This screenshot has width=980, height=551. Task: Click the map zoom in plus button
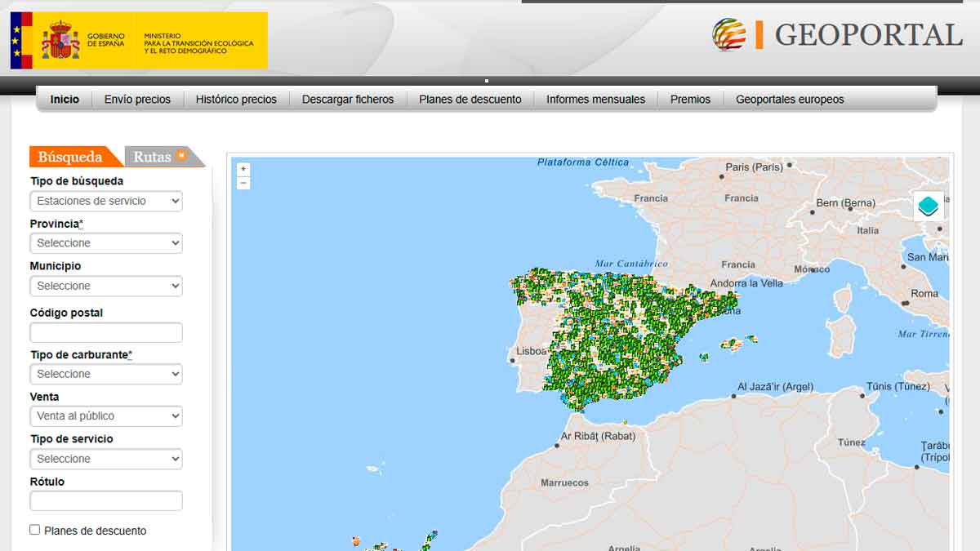pyautogui.click(x=243, y=169)
